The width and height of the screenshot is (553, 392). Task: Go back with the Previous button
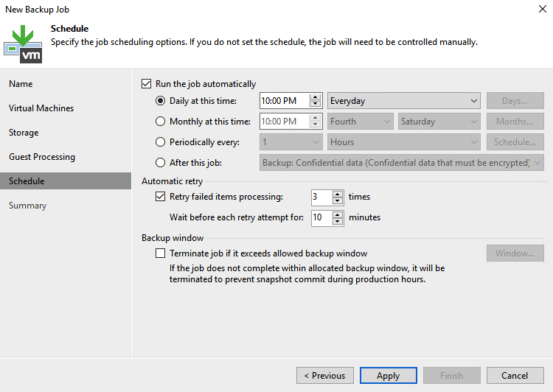pos(325,376)
